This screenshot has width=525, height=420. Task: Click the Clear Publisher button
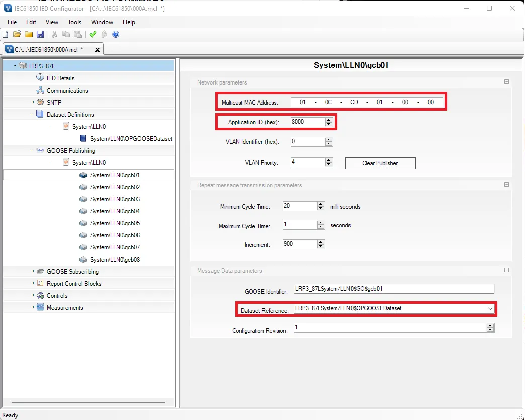pos(380,163)
